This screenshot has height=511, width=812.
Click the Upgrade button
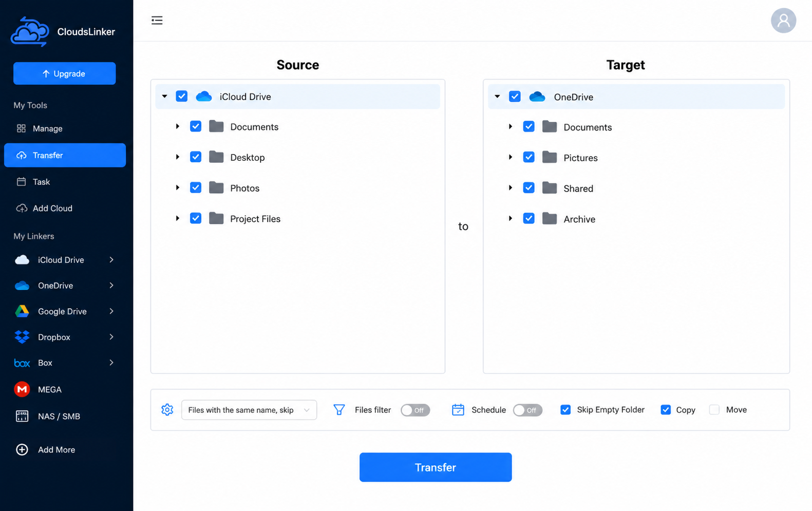(x=65, y=73)
